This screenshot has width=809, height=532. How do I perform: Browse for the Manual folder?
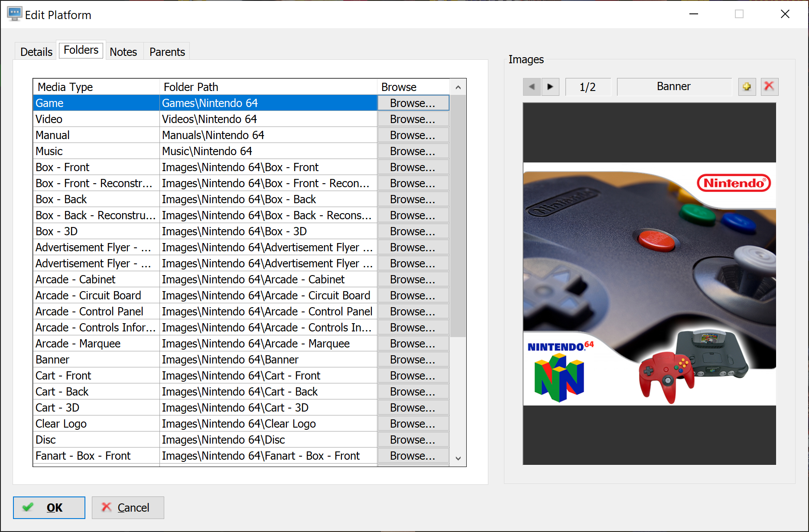pos(413,135)
